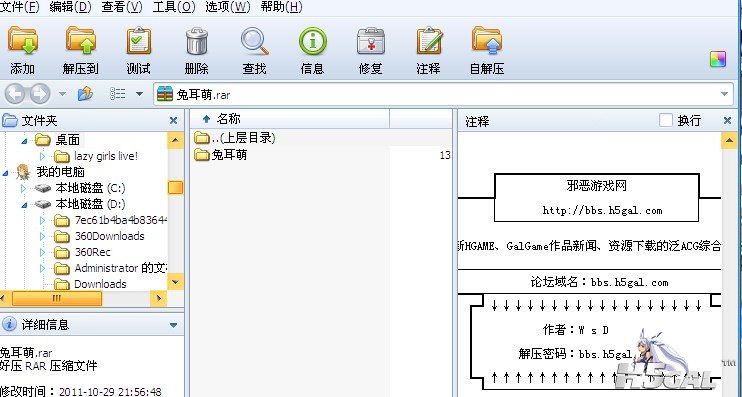Click the 修复 repair kit icon
Image resolution: width=742 pixels, height=397 pixels.
pos(371,41)
